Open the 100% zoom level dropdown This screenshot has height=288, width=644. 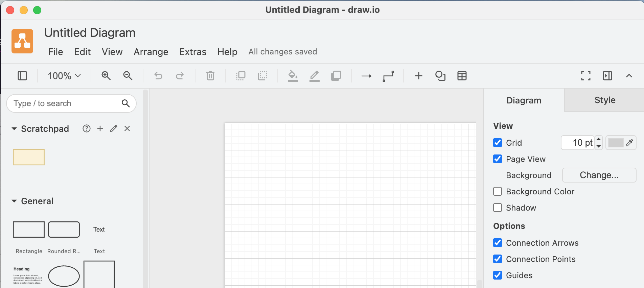coord(64,76)
